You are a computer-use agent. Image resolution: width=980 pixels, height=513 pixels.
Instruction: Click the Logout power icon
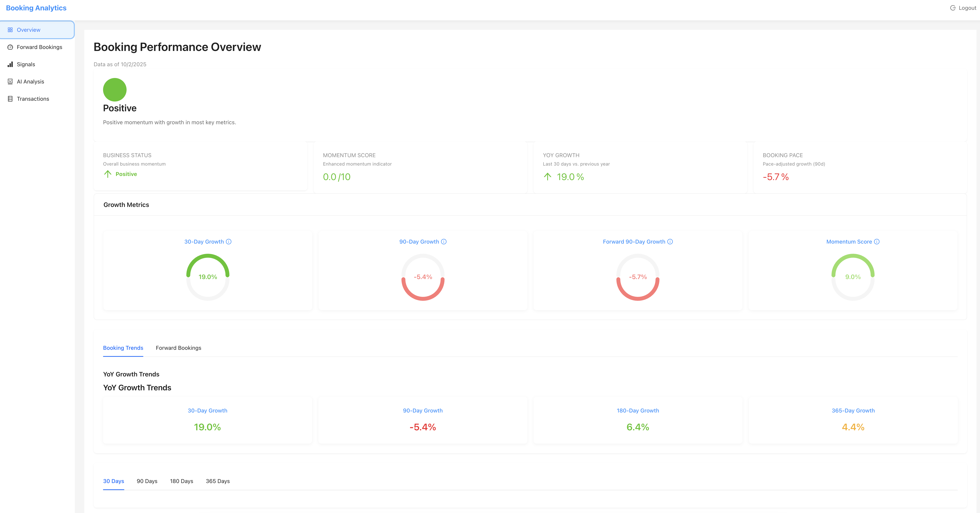click(x=953, y=8)
